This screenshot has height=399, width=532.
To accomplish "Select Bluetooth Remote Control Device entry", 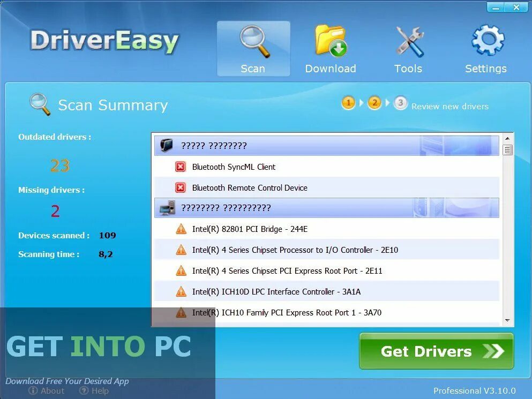I will pyautogui.click(x=327, y=187).
